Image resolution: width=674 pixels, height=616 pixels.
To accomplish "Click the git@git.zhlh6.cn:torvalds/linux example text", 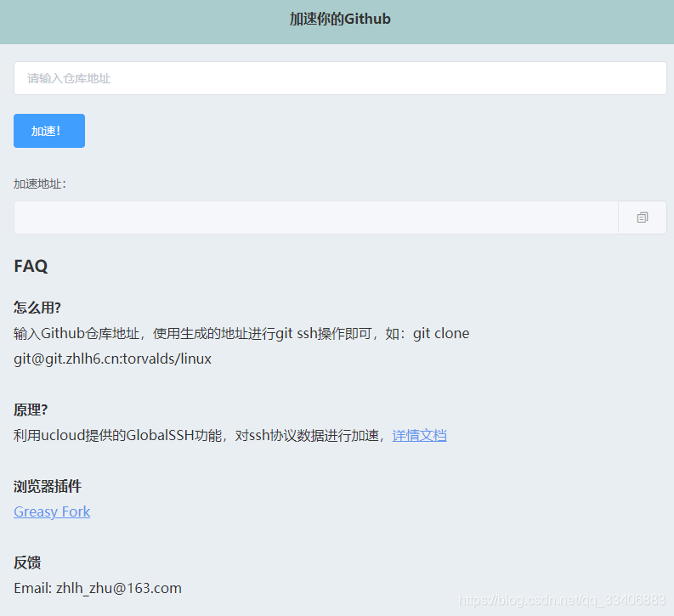I will [113, 359].
